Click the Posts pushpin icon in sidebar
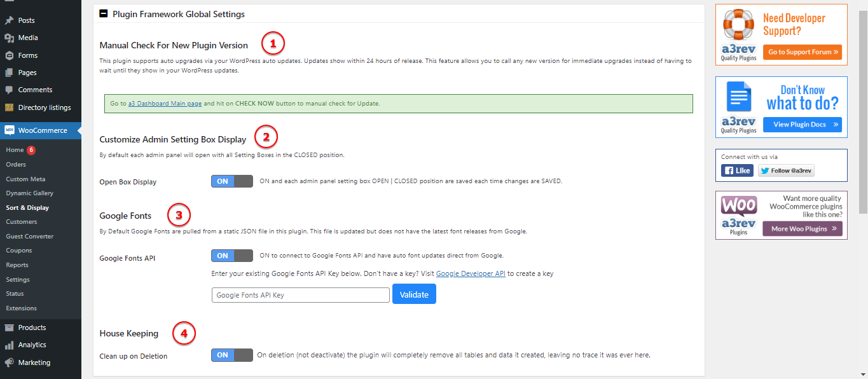 click(x=9, y=20)
